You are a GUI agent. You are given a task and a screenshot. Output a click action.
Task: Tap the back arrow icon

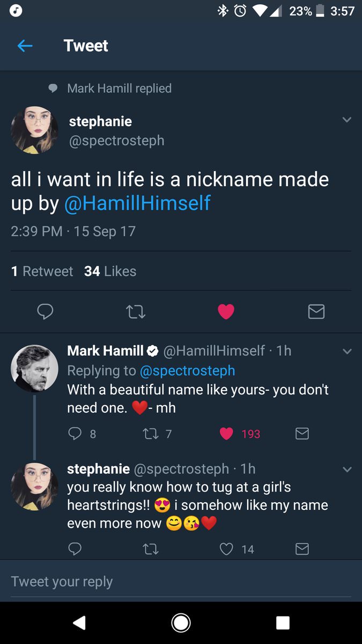(x=25, y=46)
